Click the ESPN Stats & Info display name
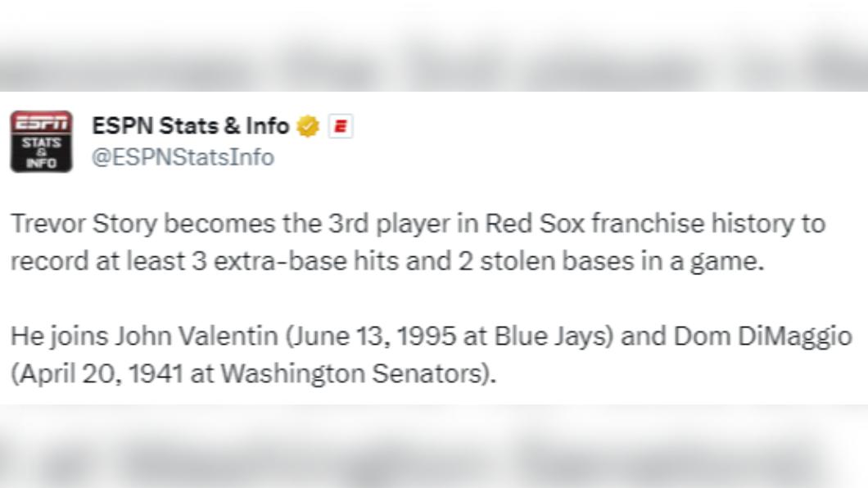The height and width of the screenshot is (488, 868). click(x=191, y=125)
